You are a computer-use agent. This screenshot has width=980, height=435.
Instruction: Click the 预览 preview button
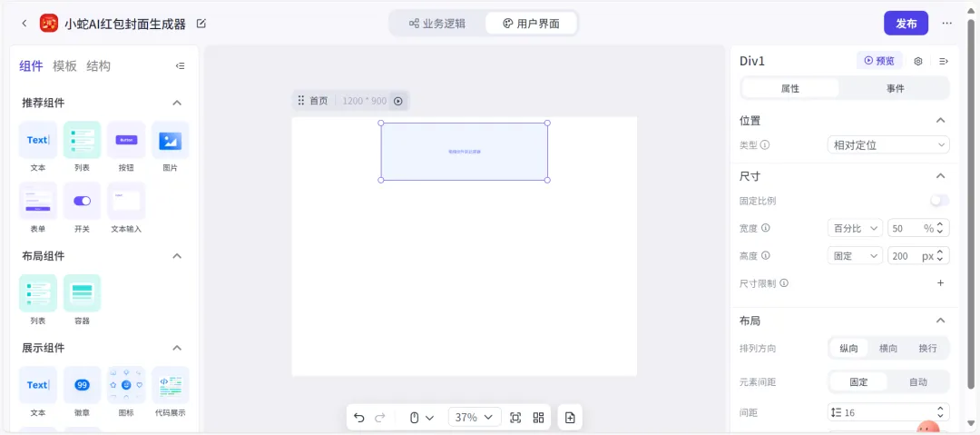(879, 61)
